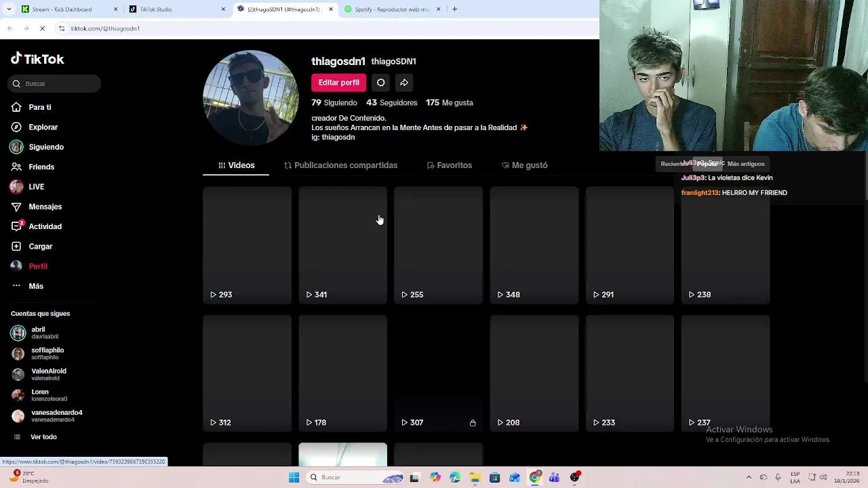Close the Spotify browser tab
This screenshot has width=868, height=488.
click(x=438, y=9)
